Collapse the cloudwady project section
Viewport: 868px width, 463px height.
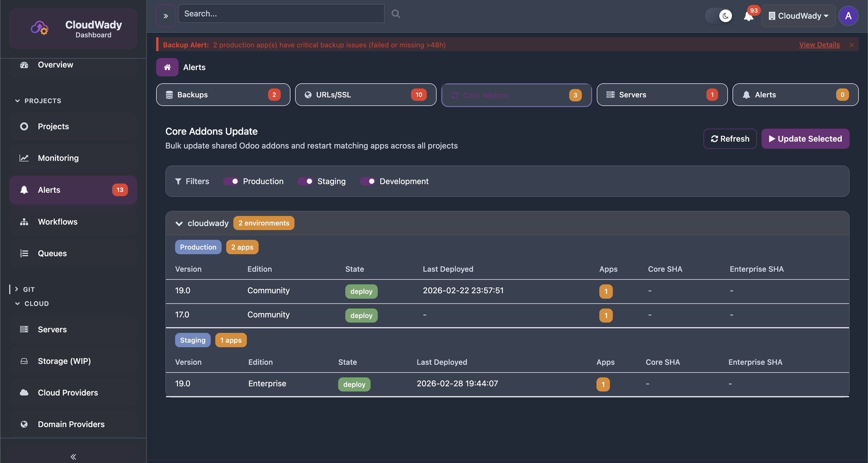[179, 223]
